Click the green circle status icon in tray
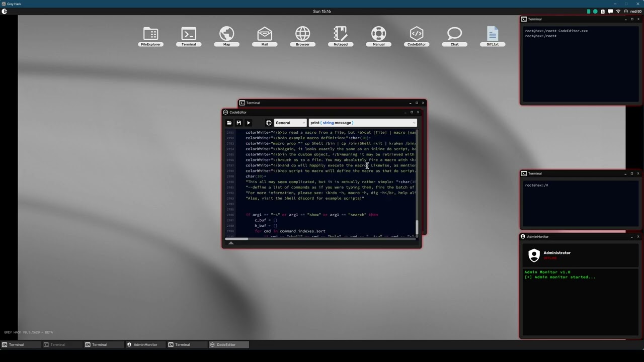This screenshot has height=362, width=644. (595, 11)
